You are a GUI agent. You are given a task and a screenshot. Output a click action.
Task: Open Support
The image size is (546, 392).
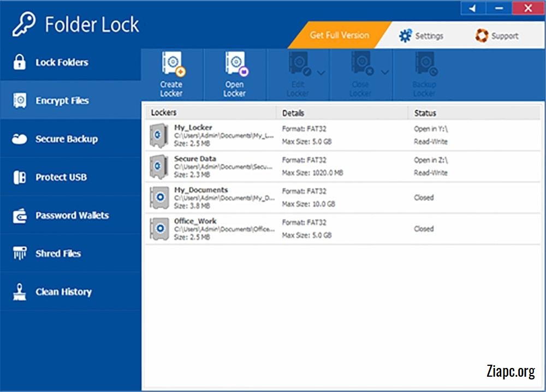pos(497,36)
